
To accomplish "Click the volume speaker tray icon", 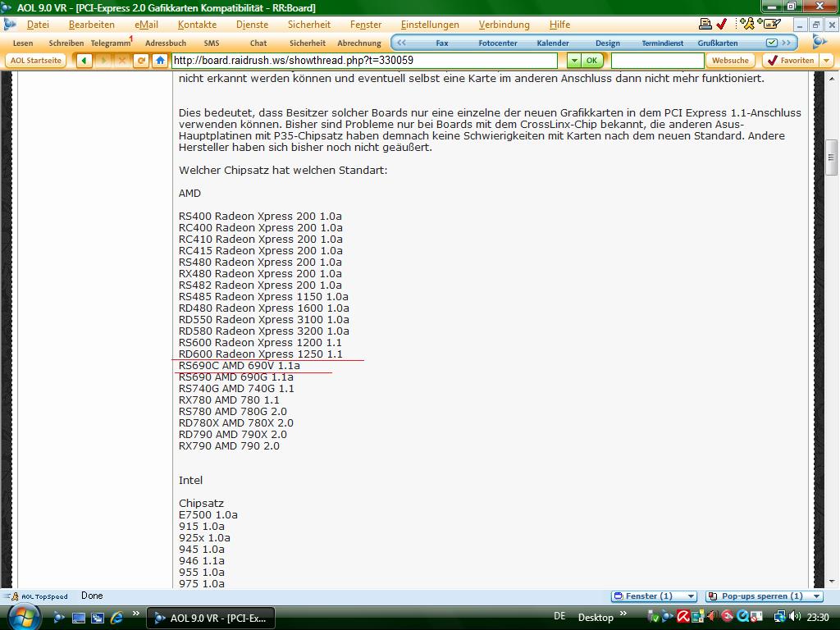I will [795, 617].
